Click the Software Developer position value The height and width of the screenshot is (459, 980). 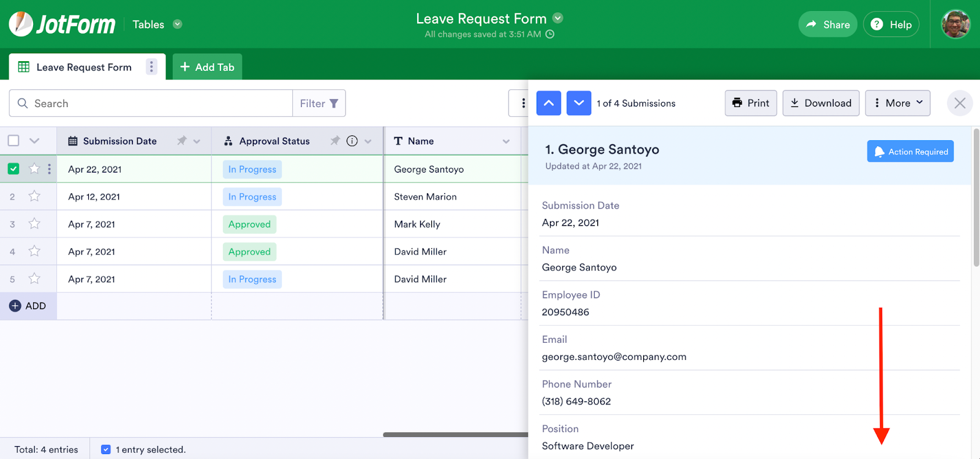click(588, 446)
